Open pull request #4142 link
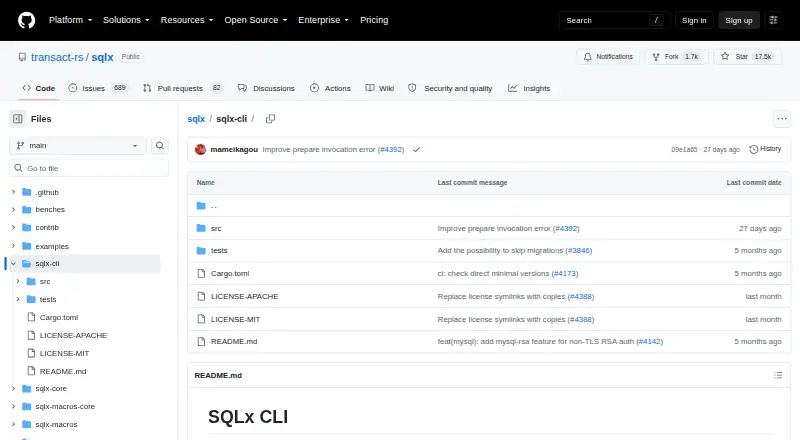Image resolution: width=800 pixels, height=440 pixels. pyautogui.click(x=649, y=341)
